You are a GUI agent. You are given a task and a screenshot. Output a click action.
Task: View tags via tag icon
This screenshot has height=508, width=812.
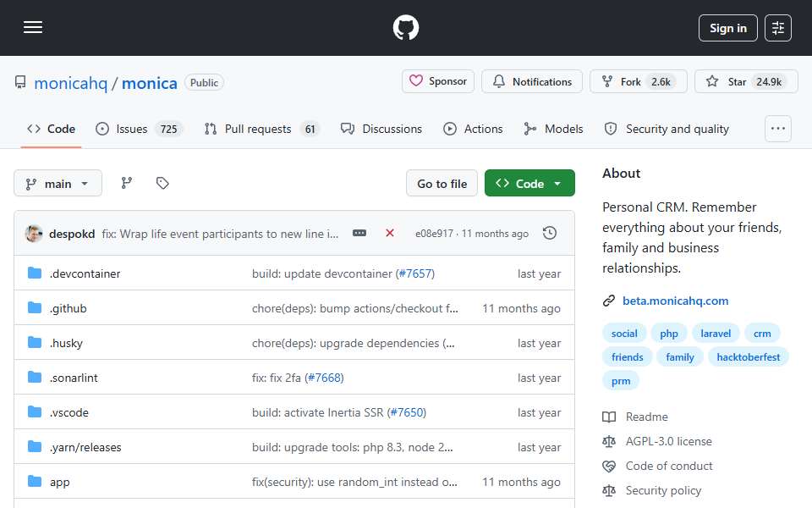[x=162, y=183]
